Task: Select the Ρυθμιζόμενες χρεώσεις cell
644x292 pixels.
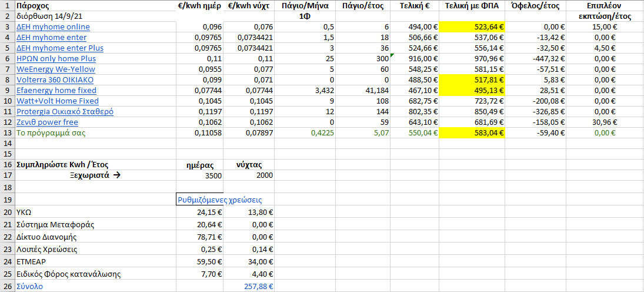Action: (199, 200)
